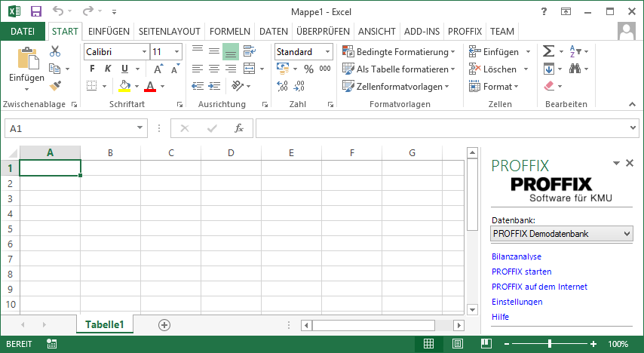This screenshot has height=353, width=644.
Task: Click the formula bar input field
Action: (442, 128)
